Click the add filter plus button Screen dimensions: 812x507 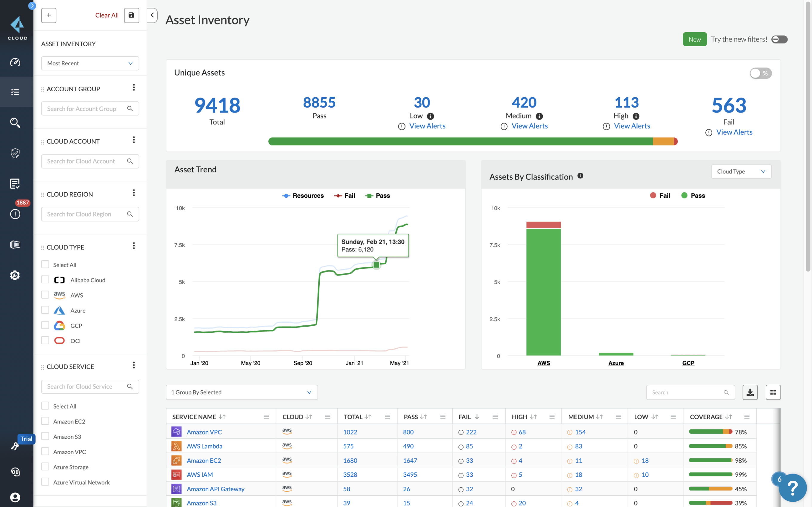tap(49, 16)
